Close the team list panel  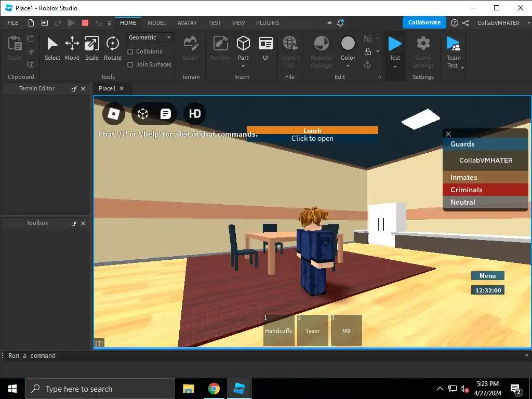(x=448, y=134)
